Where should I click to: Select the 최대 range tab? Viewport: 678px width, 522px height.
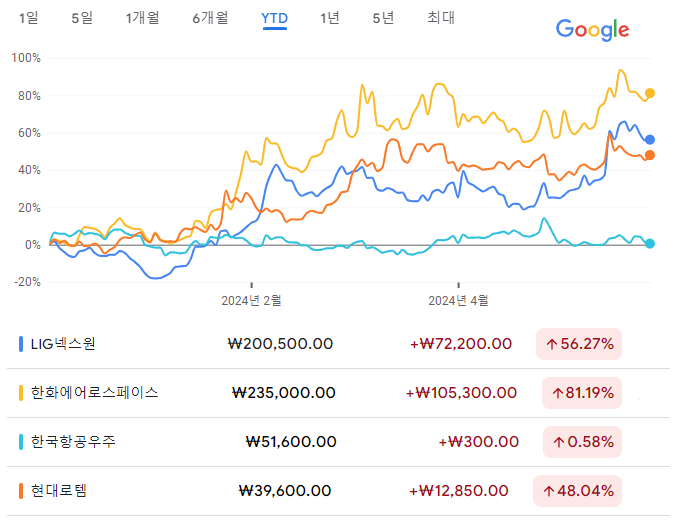click(441, 18)
